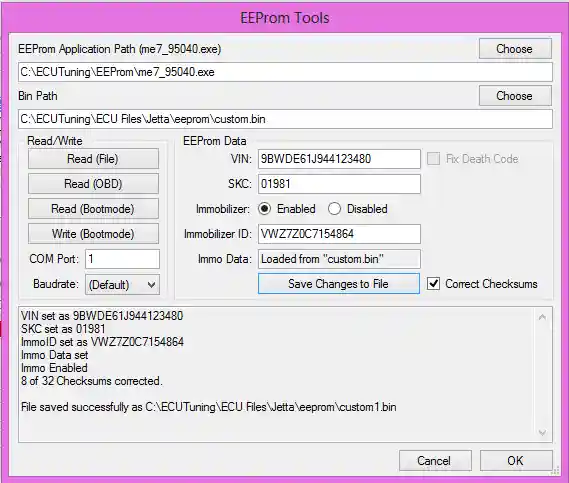Click the log scrollbar up arrow
This screenshot has width=569, height=483.
tap(543, 317)
